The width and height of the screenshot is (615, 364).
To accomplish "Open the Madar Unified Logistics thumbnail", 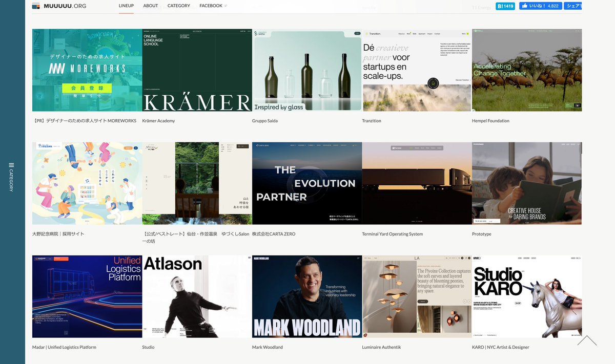I will 87,296.
